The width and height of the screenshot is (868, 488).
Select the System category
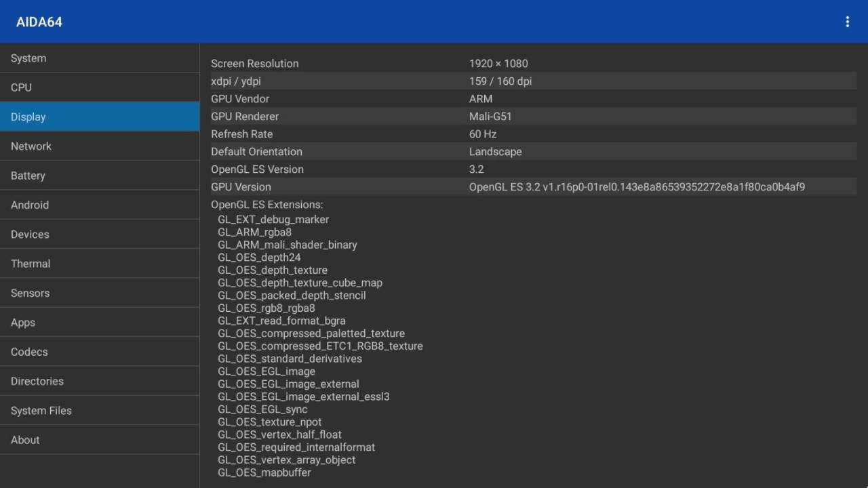[100, 58]
